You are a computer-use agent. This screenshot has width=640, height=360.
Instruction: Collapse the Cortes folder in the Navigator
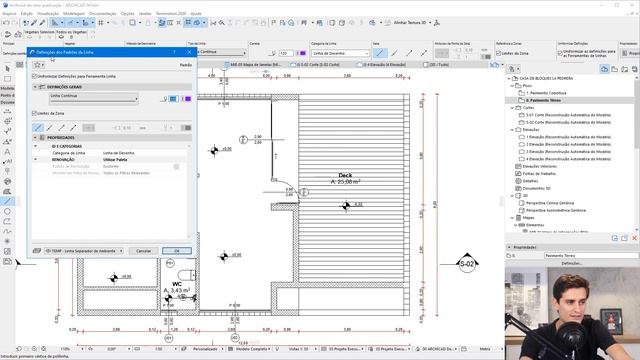pos(513,108)
